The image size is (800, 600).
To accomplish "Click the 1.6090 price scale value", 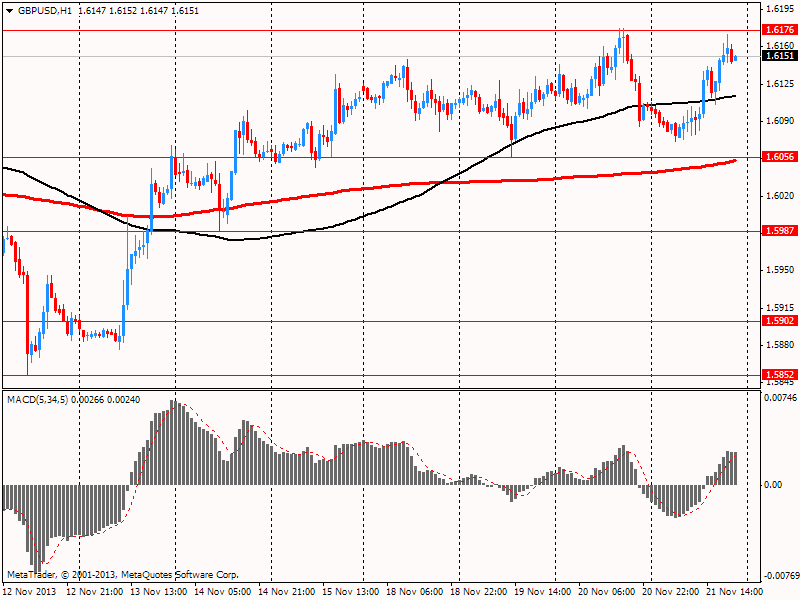I will 780,121.
